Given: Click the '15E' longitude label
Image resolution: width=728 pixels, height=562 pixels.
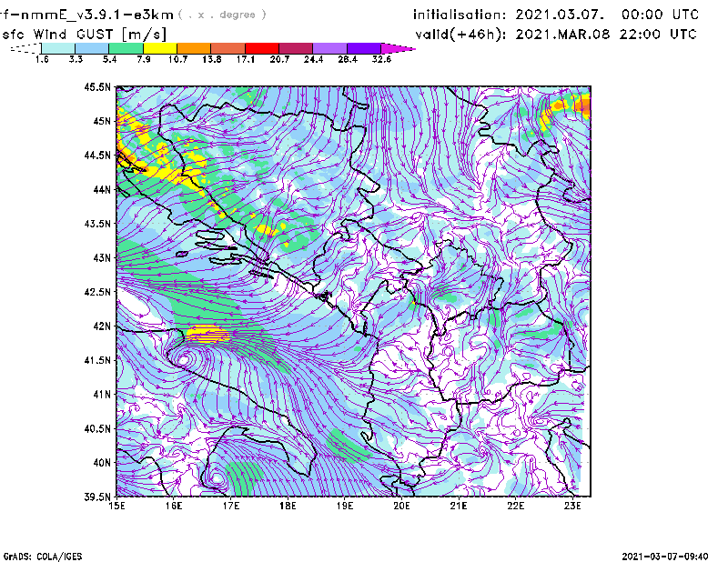Looking at the screenshot, I should coord(116,506).
